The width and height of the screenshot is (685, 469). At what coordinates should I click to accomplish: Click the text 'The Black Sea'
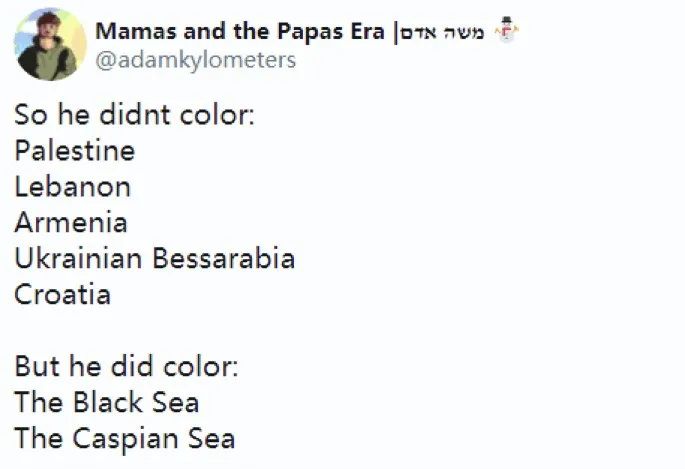[x=106, y=402]
